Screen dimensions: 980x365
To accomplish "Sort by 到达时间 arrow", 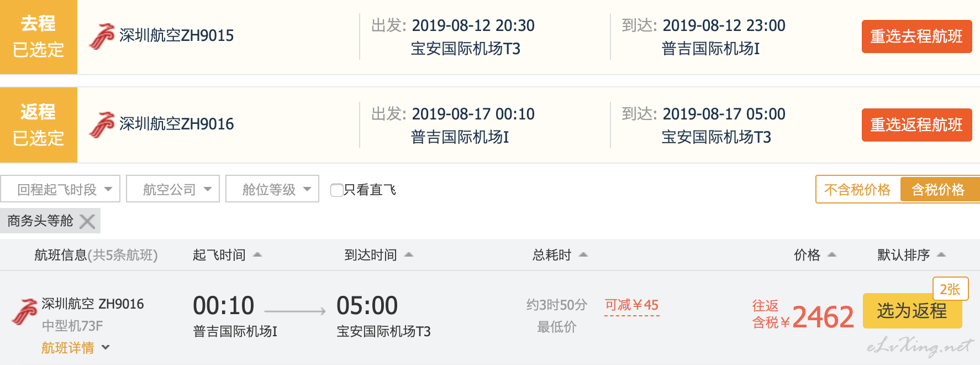I will coord(409,255).
